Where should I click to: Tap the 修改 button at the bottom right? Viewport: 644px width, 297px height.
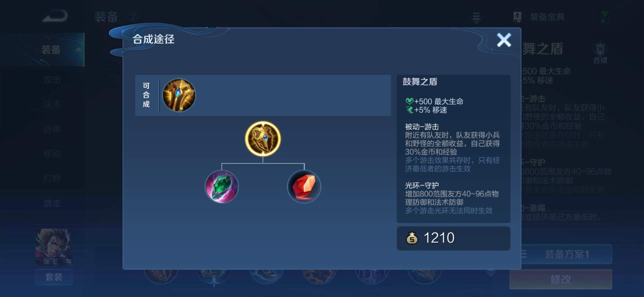click(x=560, y=279)
